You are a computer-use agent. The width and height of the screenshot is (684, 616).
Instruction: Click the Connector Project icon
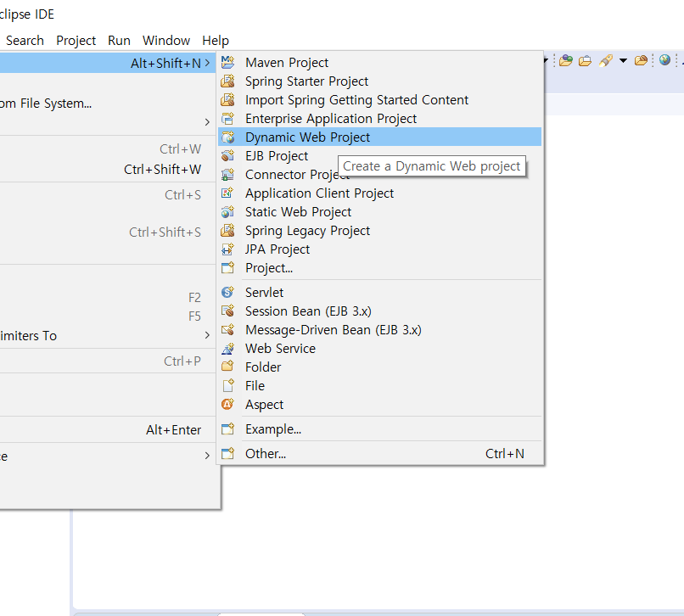(227, 175)
